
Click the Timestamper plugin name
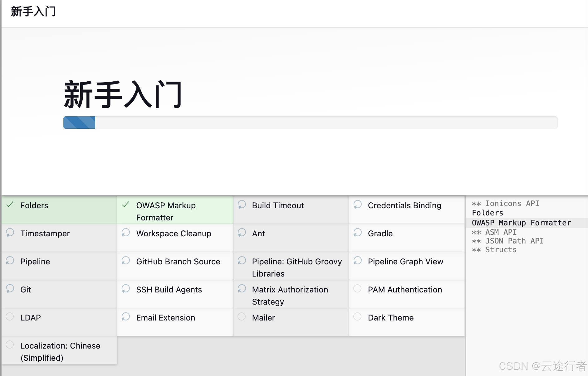[45, 234]
